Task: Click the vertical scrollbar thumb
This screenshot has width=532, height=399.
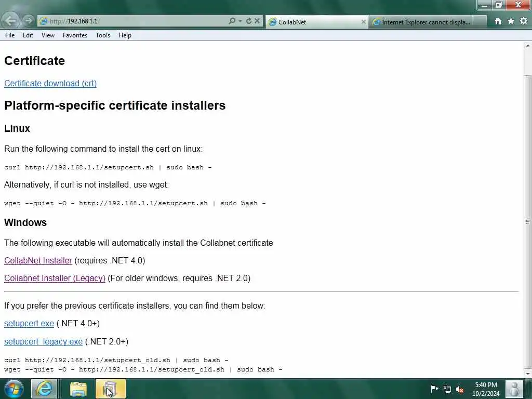Action: pyautogui.click(x=528, y=221)
